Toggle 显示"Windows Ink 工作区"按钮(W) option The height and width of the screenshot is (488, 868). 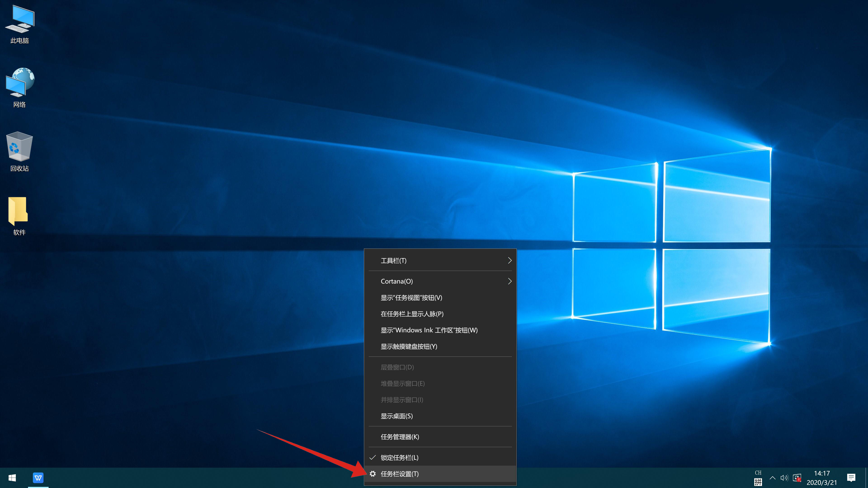pyautogui.click(x=440, y=330)
